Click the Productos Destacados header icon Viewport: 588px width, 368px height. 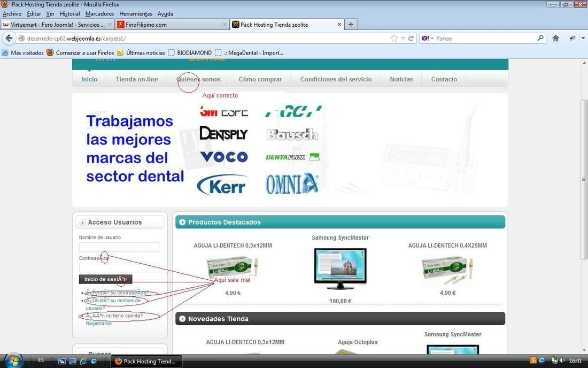(182, 222)
